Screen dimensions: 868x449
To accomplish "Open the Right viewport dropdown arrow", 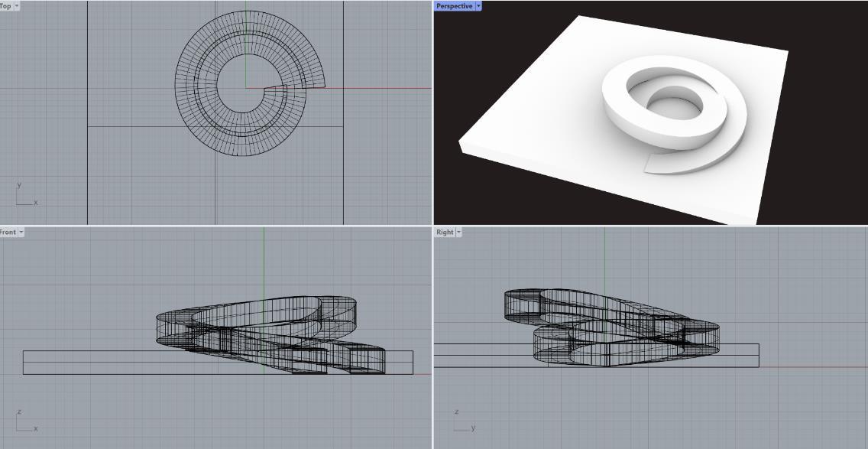I will (458, 233).
